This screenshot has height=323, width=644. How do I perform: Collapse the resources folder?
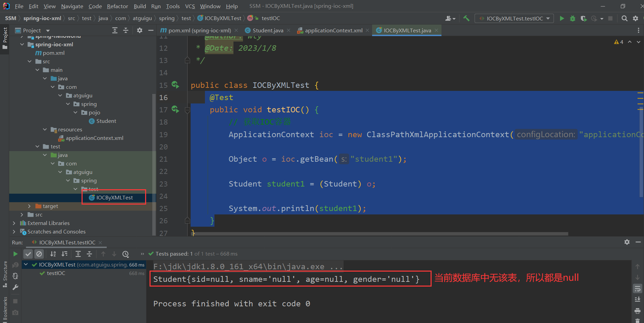[x=45, y=130]
